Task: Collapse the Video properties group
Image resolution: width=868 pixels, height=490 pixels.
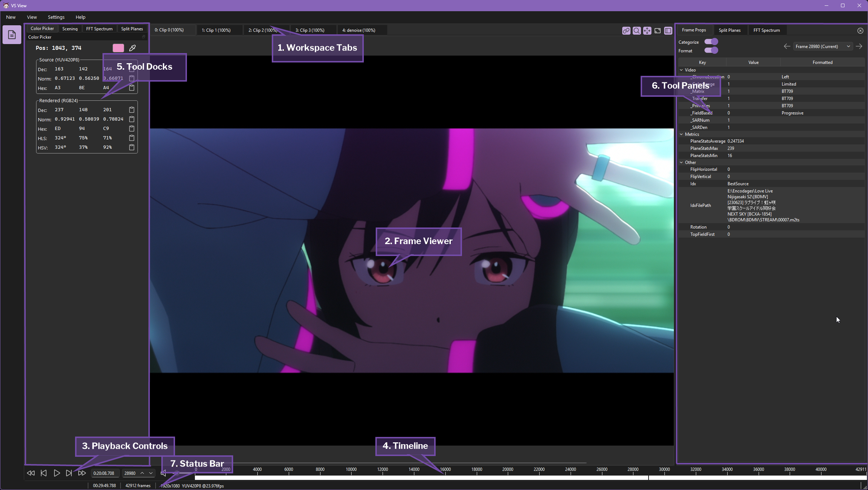Action: tap(681, 70)
